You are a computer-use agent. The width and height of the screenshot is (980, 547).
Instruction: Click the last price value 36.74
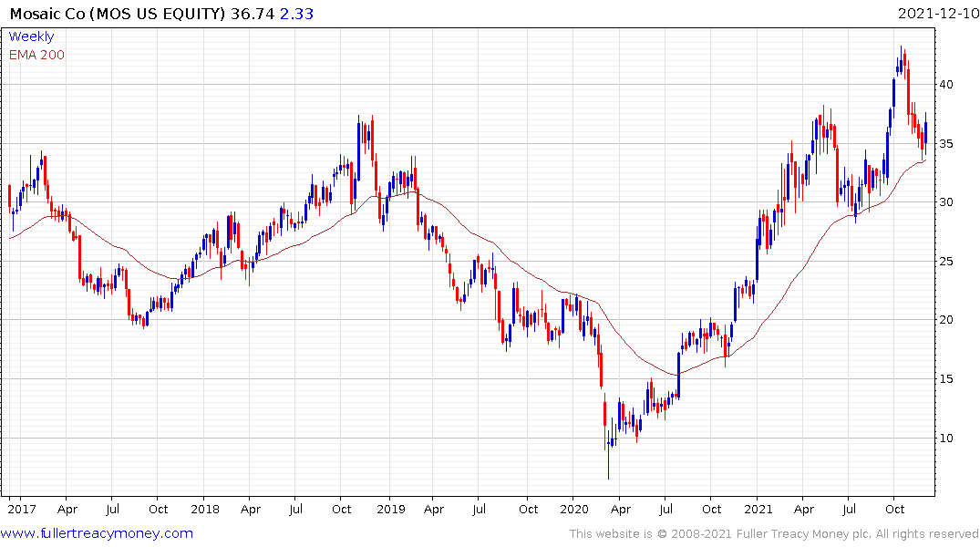point(253,13)
